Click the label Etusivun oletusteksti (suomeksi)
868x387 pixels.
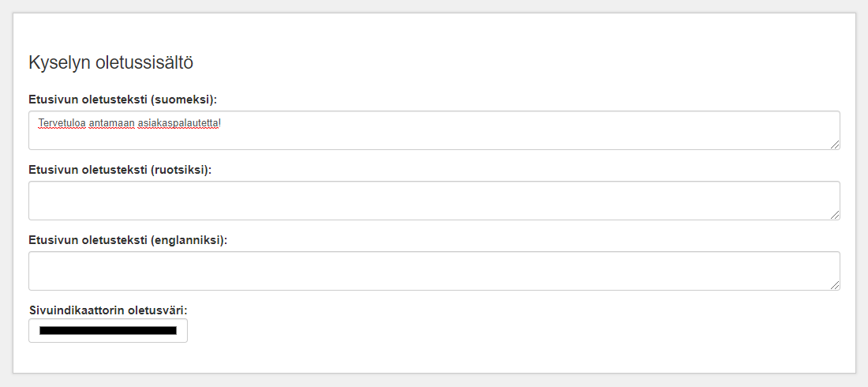(123, 100)
